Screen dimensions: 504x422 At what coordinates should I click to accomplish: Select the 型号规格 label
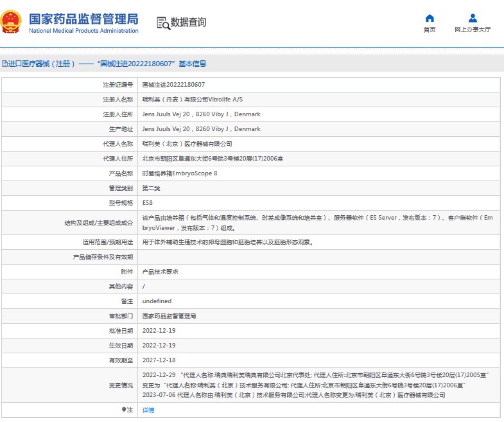point(121,203)
